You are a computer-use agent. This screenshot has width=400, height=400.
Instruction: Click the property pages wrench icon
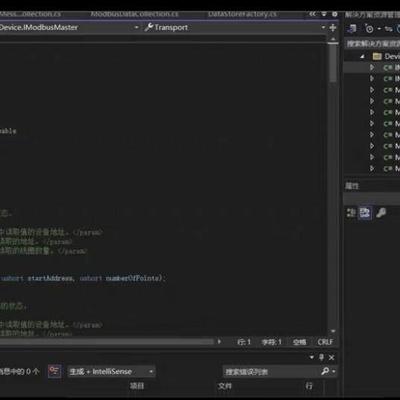381,213
